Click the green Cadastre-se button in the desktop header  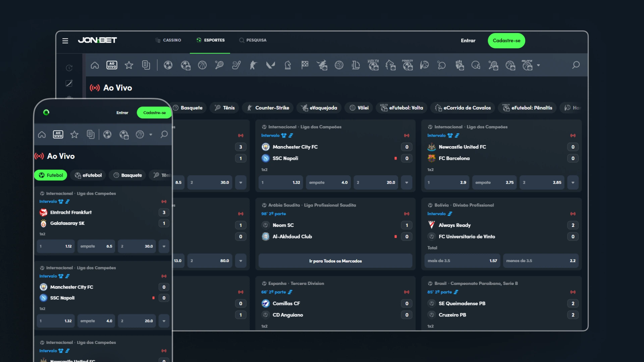click(506, 41)
